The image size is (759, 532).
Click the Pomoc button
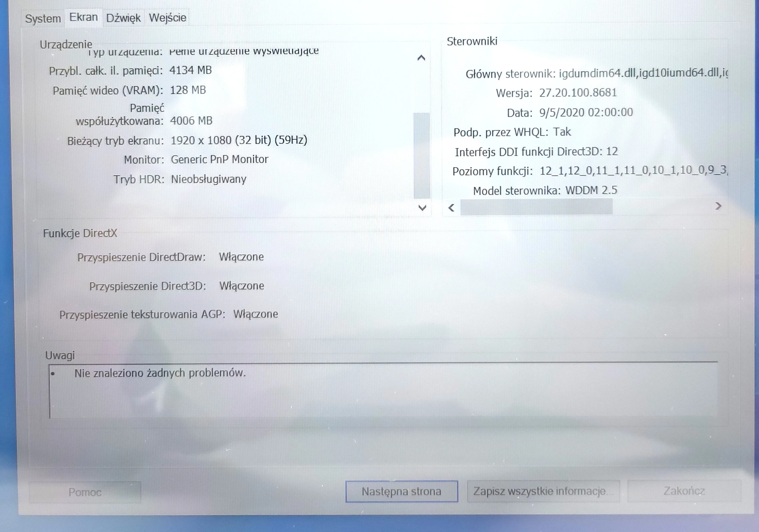point(85,492)
